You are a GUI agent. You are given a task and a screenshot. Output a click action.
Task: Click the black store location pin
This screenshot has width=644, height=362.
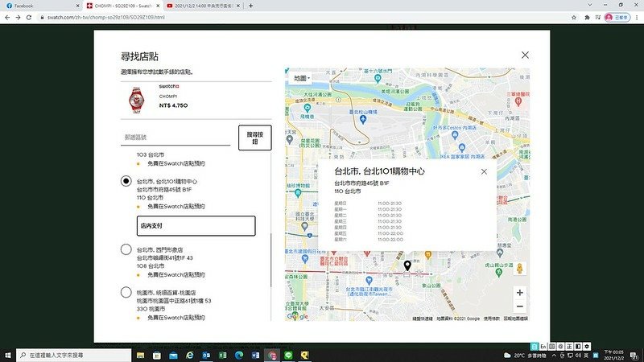407,265
